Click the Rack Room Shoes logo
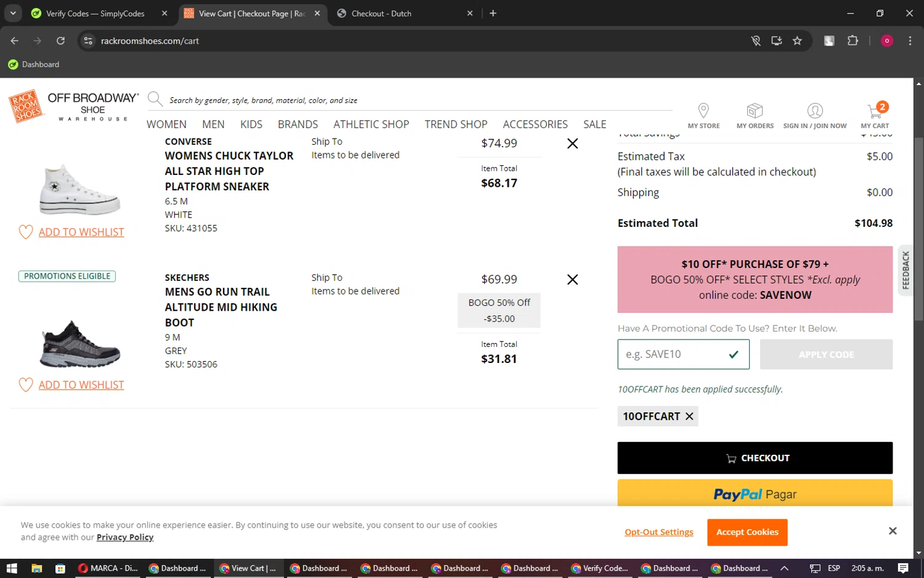The height and width of the screenshot is (578, 924). [x=26, y=106]
